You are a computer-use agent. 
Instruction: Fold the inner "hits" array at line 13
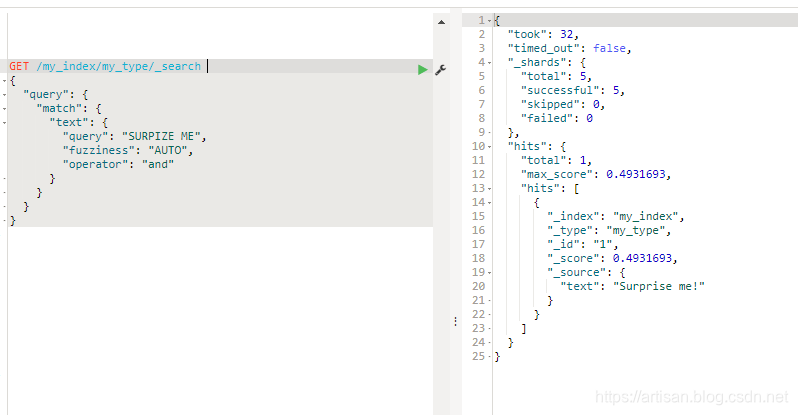[x=490, y=189]
